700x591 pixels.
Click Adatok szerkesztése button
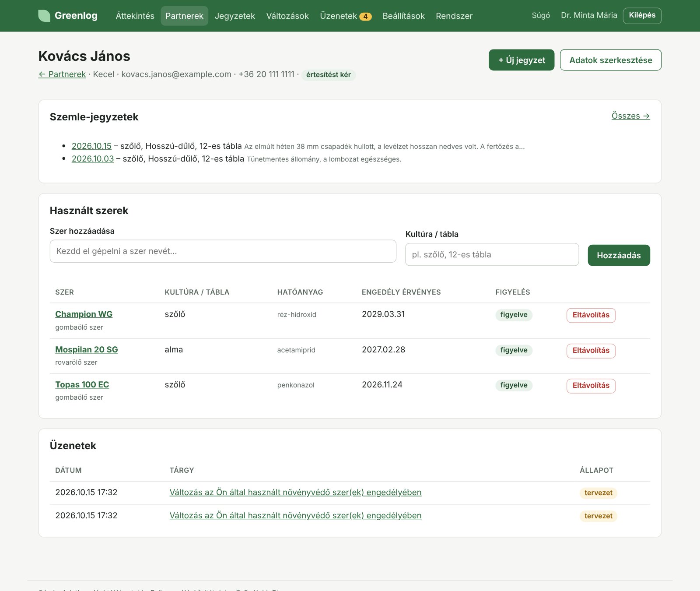tap(610, 60)
